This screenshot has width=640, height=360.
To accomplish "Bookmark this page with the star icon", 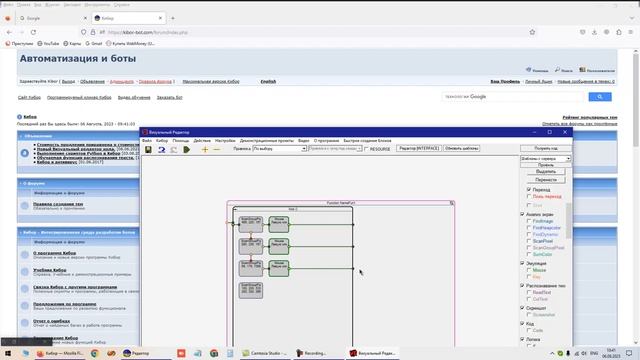I will pos(532,32).
